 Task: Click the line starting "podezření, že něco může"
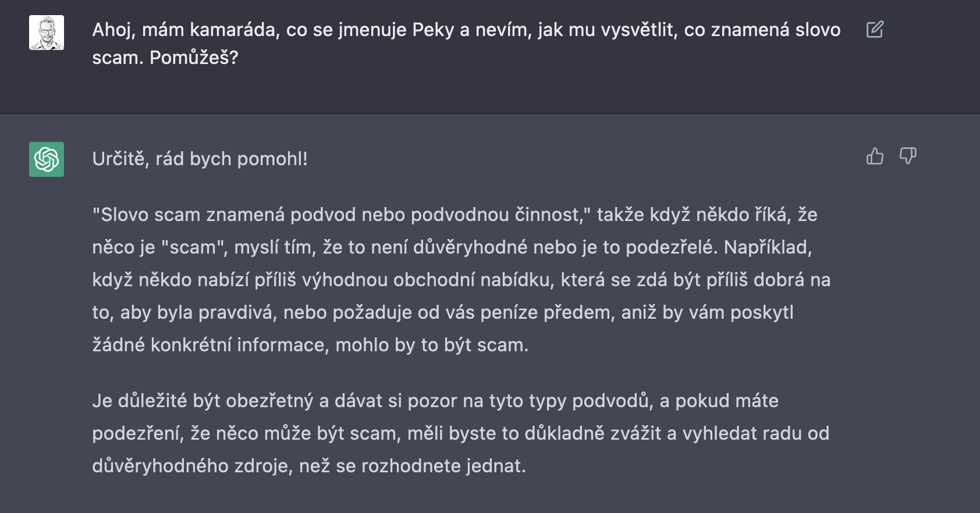460,433
